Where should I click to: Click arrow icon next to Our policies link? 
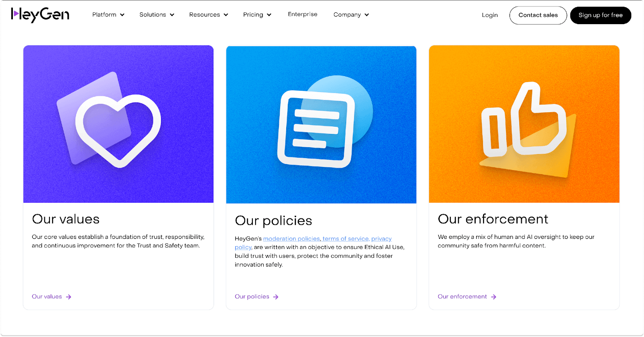(276, 297)
